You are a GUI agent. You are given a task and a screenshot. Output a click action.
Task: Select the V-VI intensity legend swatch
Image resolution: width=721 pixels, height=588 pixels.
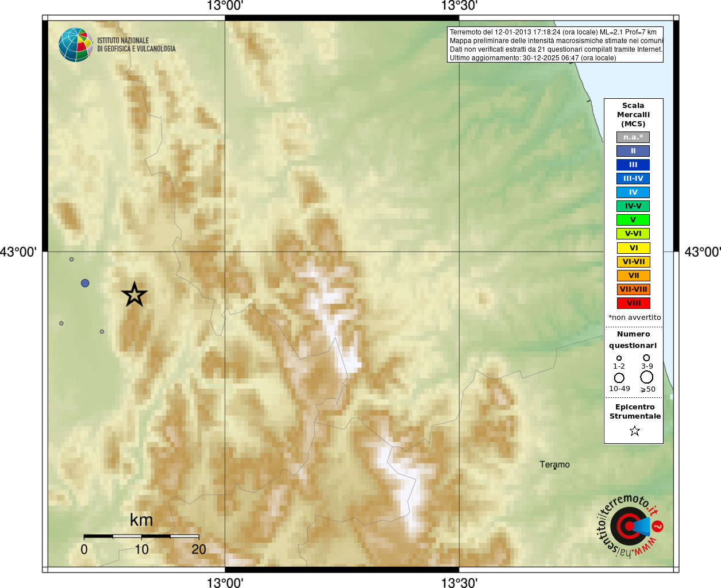[x=633, y=234]
